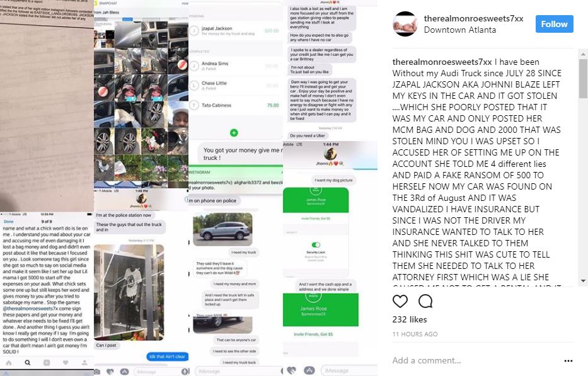Click the home icon in the collage bottom bar
This screenshot has width=588, height=376.
[9, 363]
